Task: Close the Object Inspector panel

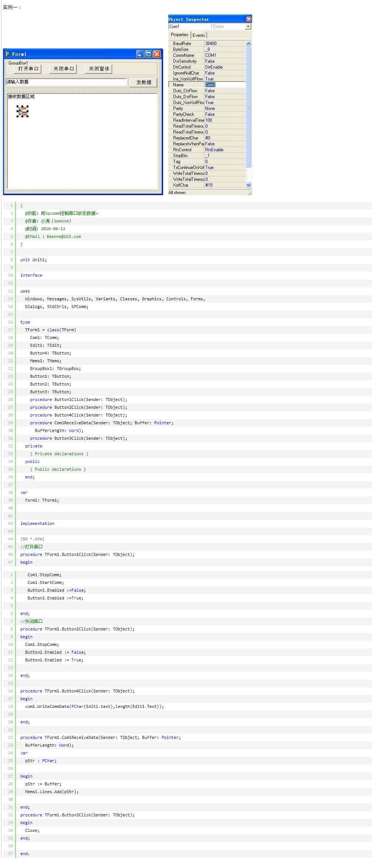Action: pos(249,19)
